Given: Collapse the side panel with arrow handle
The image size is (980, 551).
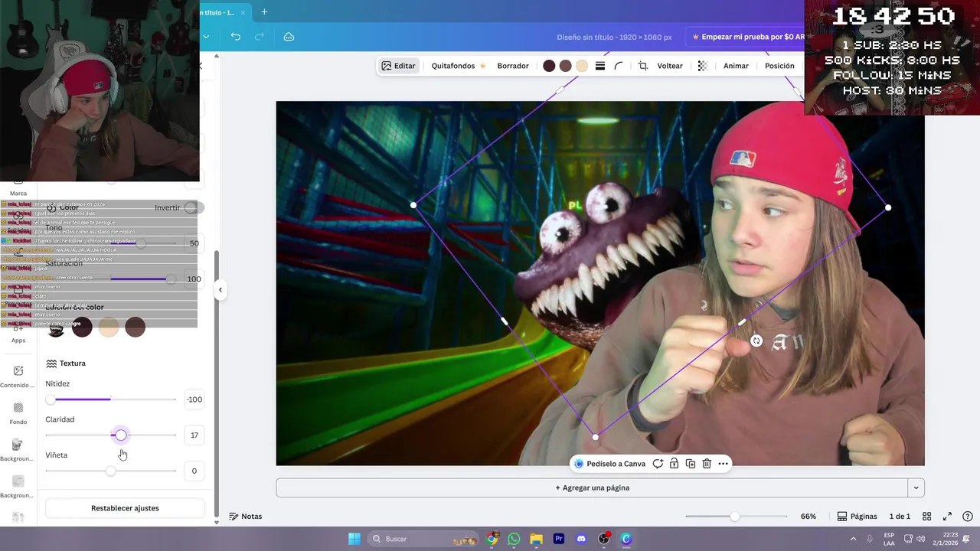Looking at the screenshot, I should tap(220, 290).
